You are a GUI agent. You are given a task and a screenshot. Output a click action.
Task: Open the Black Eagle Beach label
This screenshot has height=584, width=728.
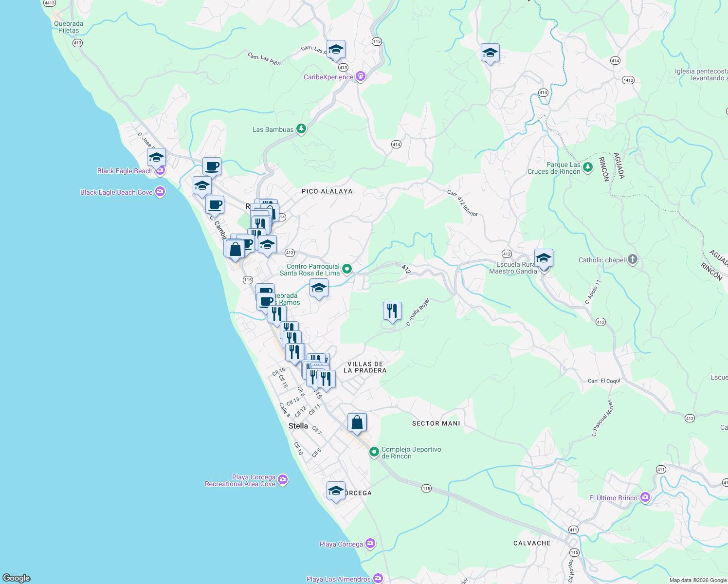pyautogui.click(x=125, y=171)
